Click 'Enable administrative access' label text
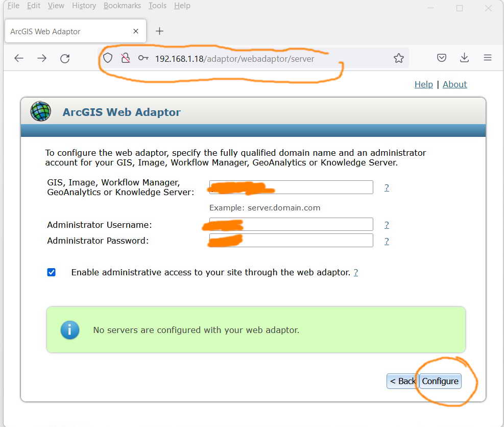 [210, 272]
